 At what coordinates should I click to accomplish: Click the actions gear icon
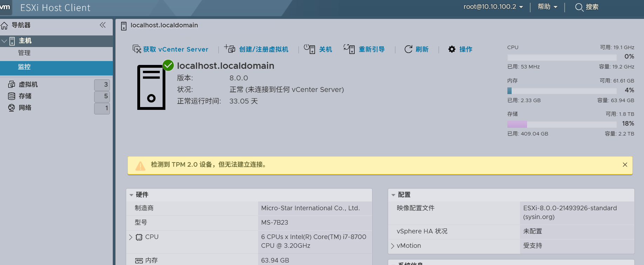452,49
